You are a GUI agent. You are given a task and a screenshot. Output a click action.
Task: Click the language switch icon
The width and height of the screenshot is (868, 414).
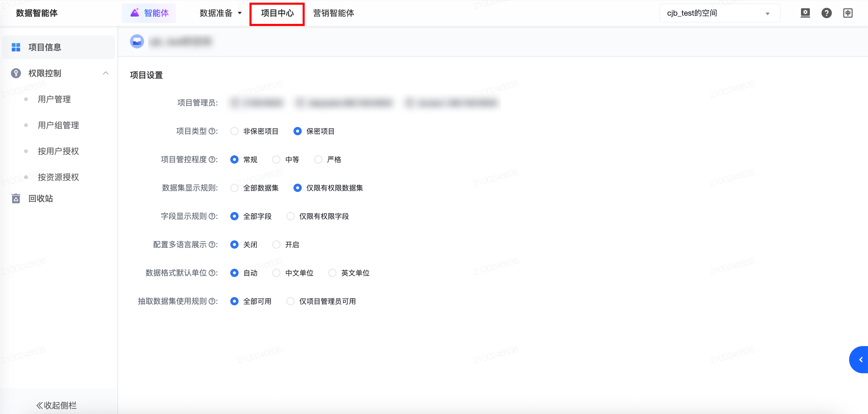(x=847, y=13)
